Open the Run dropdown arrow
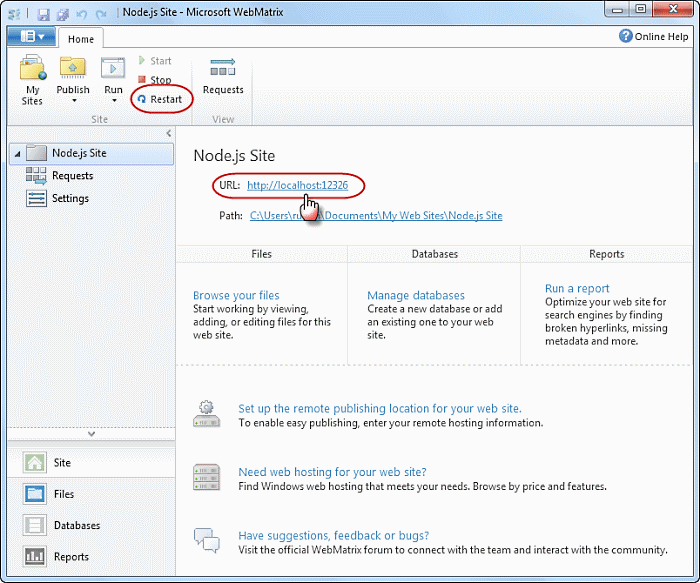 113,101
